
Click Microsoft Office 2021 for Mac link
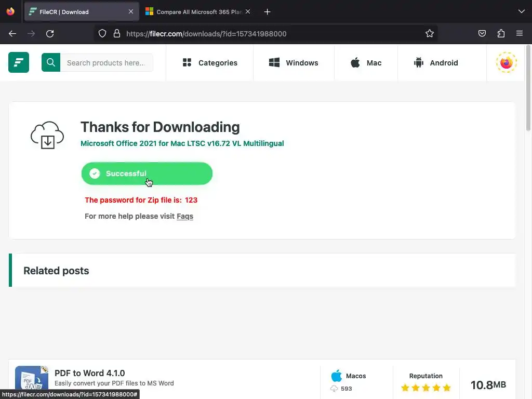(x=182, y=143)
